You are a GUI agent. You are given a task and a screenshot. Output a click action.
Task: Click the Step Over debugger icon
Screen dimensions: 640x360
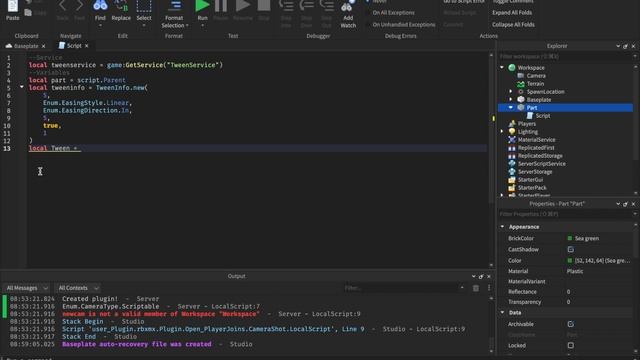pos(307,5)
